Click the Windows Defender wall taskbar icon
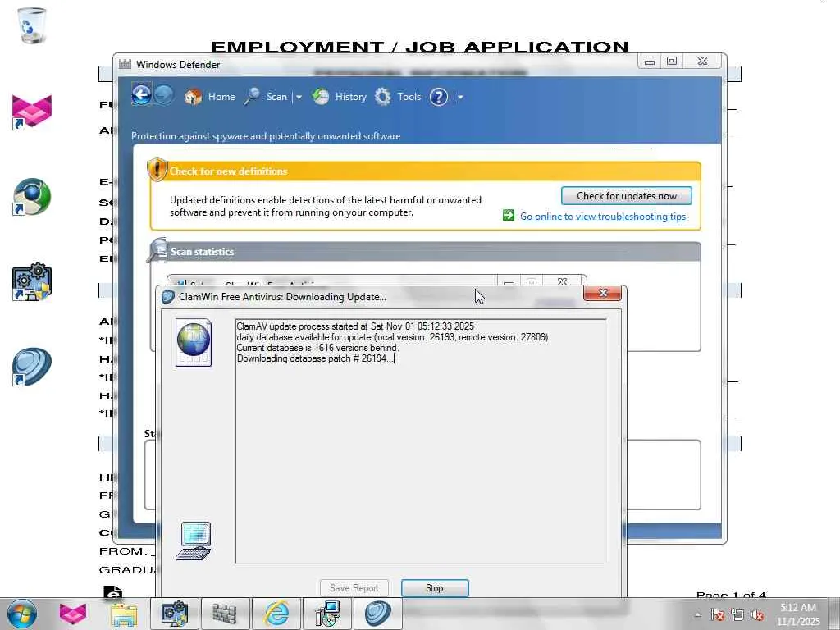The width and height of the screenshot is (840, 630). 225,614
